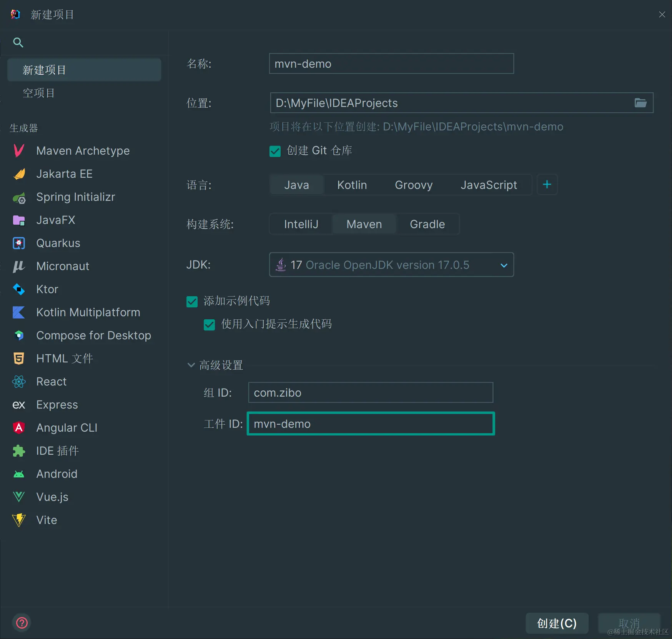Pick the Express generator icon
This screenshot has height=639, width=672.
[x=19, y=405]
